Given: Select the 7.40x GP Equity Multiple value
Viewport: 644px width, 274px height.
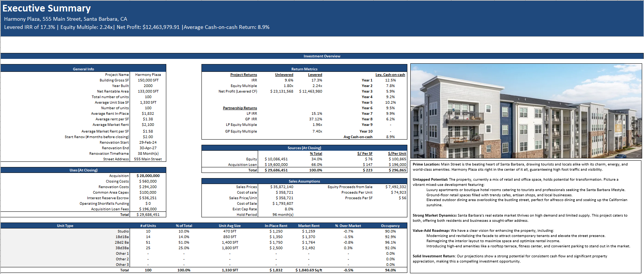Looking at the screenshot, I should pyautogui.click(x=317, y=131).
